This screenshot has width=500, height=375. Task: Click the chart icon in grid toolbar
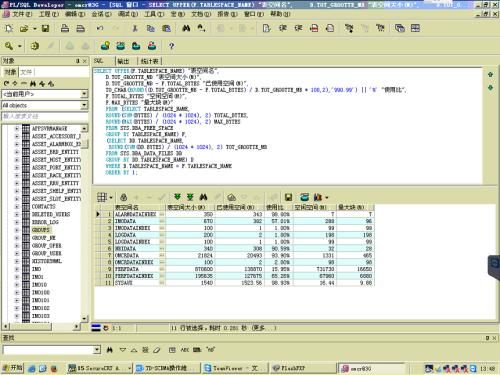[x=318, y=197]
